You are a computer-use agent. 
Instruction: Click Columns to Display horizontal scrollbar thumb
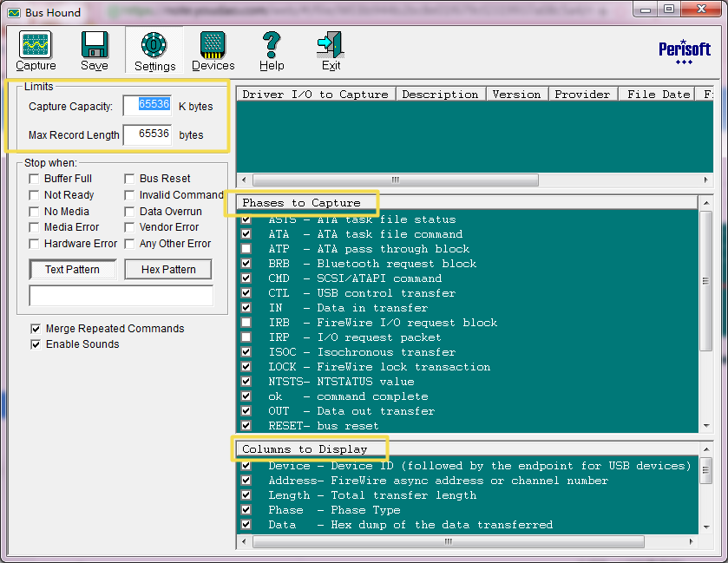pos(449,541)
